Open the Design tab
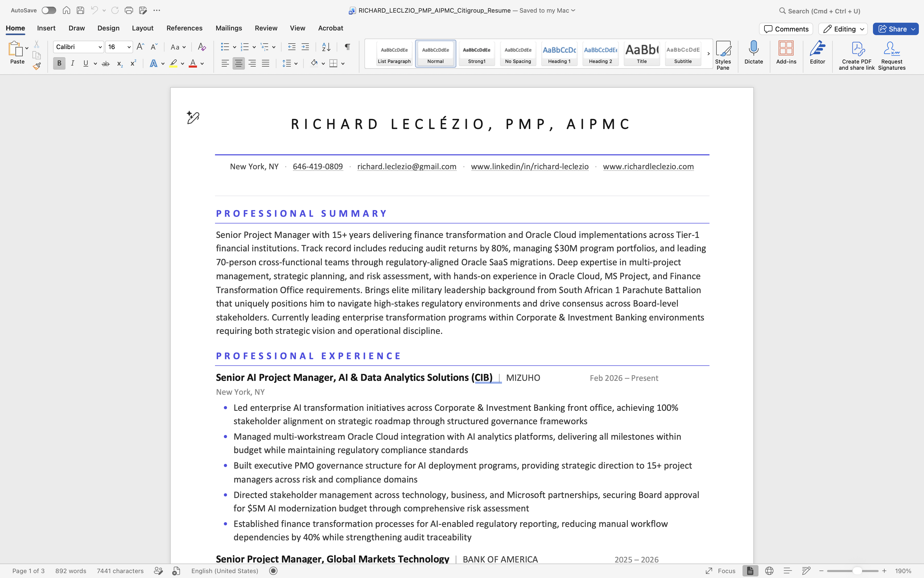The width and height of the screenshot is (924, 578). [109, 28]
